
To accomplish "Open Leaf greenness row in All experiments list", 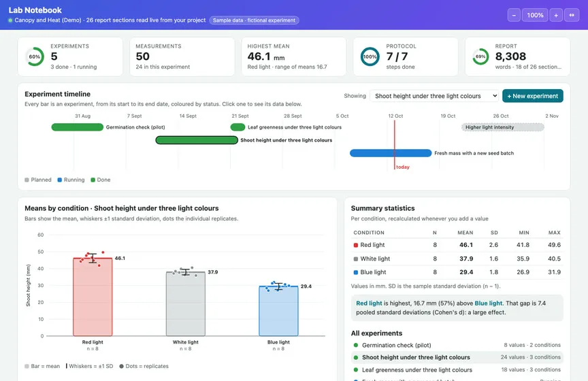I will 457,369.
